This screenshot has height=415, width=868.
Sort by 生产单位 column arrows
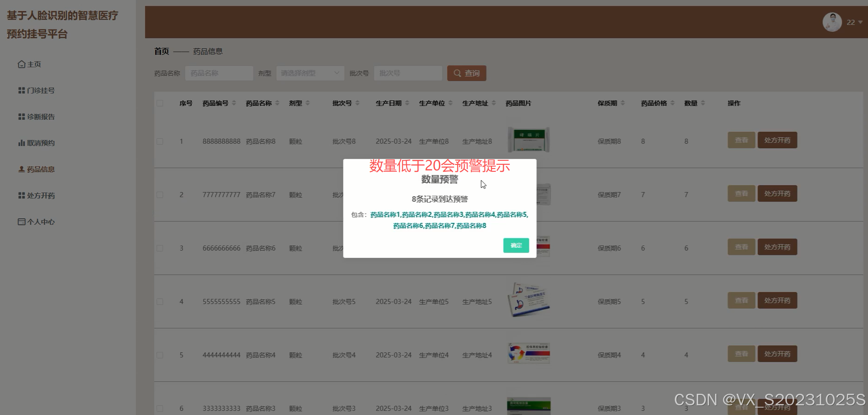point(450,103)
